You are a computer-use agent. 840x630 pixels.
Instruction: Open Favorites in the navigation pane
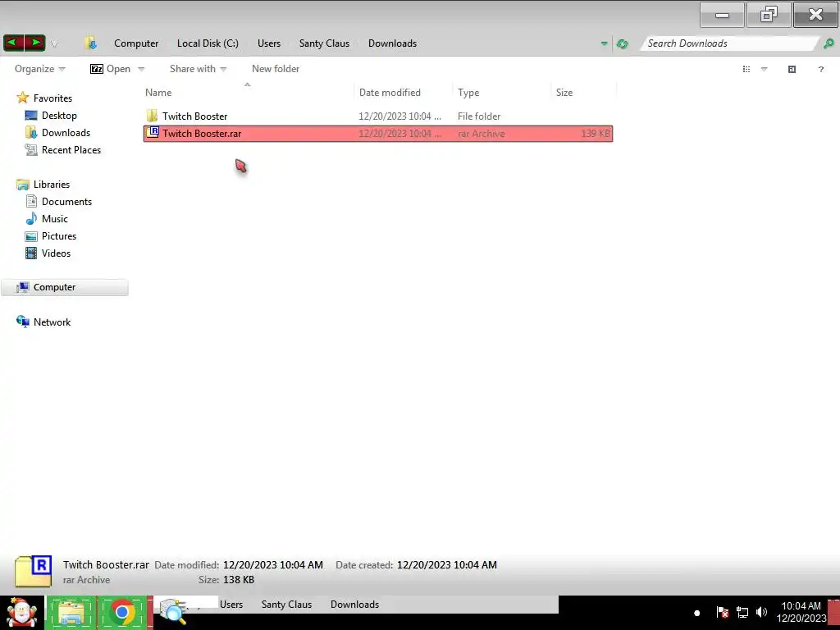pyautogui.click(x=52, y=98)
